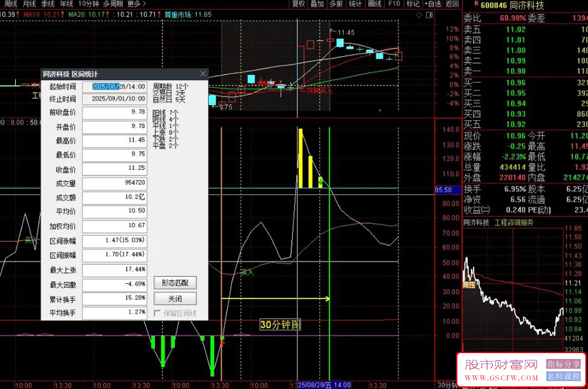Click the 卖三 ask price 11.00
588x389 pixels.
(515, 50)
